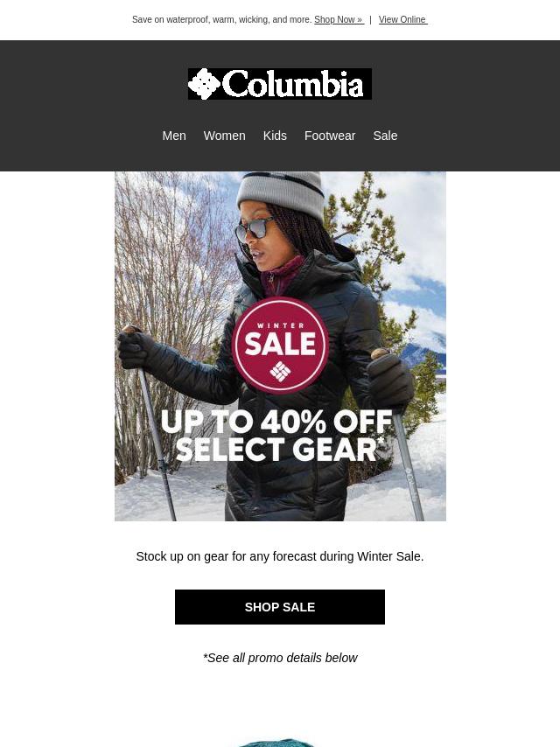560x747 pixels.
Task: Click the black SHOP SALE button
Action: click(x=280, y=607)
